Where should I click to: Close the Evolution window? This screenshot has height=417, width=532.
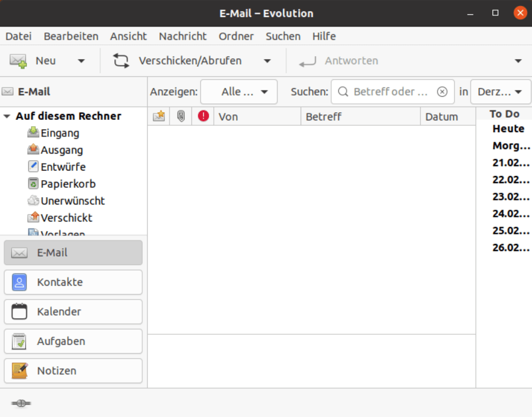(520, 13)
